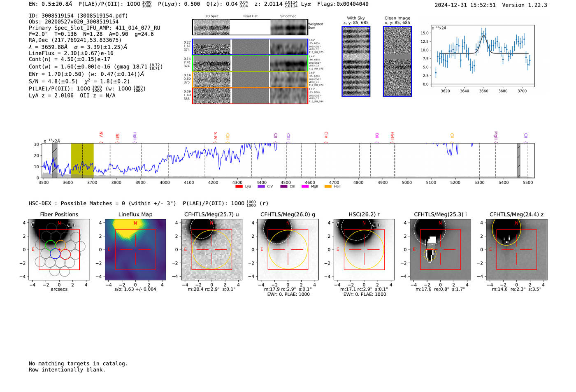Click the green fiber circle in Fiber Positions
Viewport: 576px width, 392px height.
[x=50, y=246]
